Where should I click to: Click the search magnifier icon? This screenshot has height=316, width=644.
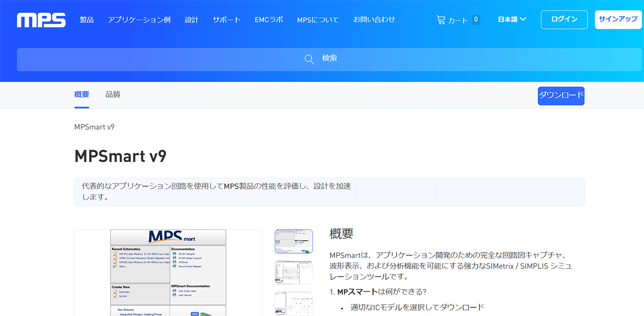coord(309,59)
